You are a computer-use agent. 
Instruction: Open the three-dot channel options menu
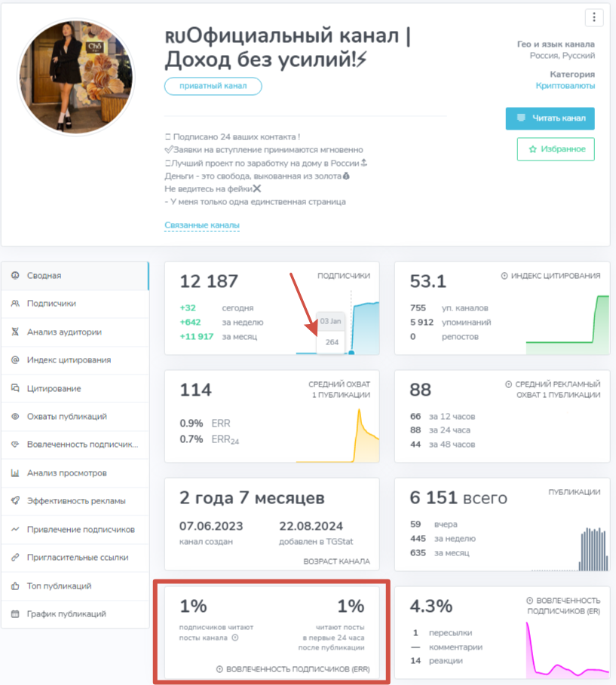[x=593, y=17]
